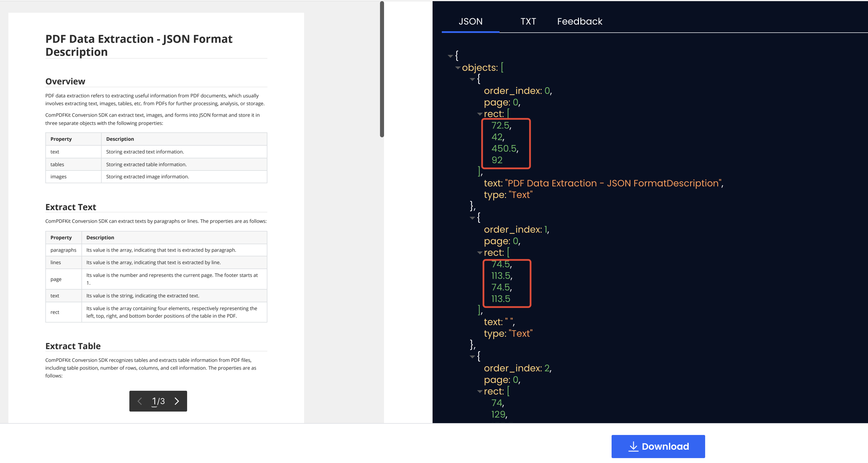
Task: Go to the previous PDF page
Action: coord(139,401)
